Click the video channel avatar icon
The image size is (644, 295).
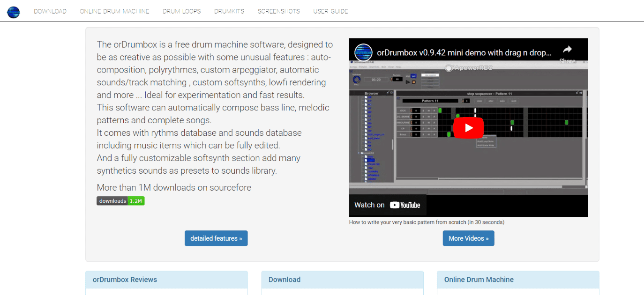(363, 53)
